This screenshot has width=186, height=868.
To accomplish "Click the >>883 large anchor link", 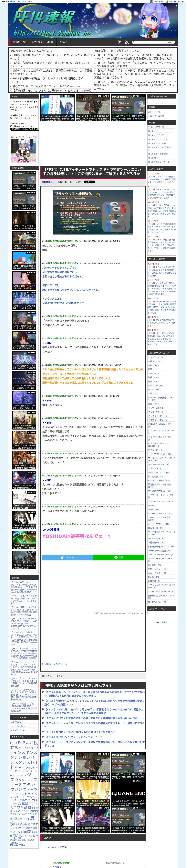I will tap(51, 530).
